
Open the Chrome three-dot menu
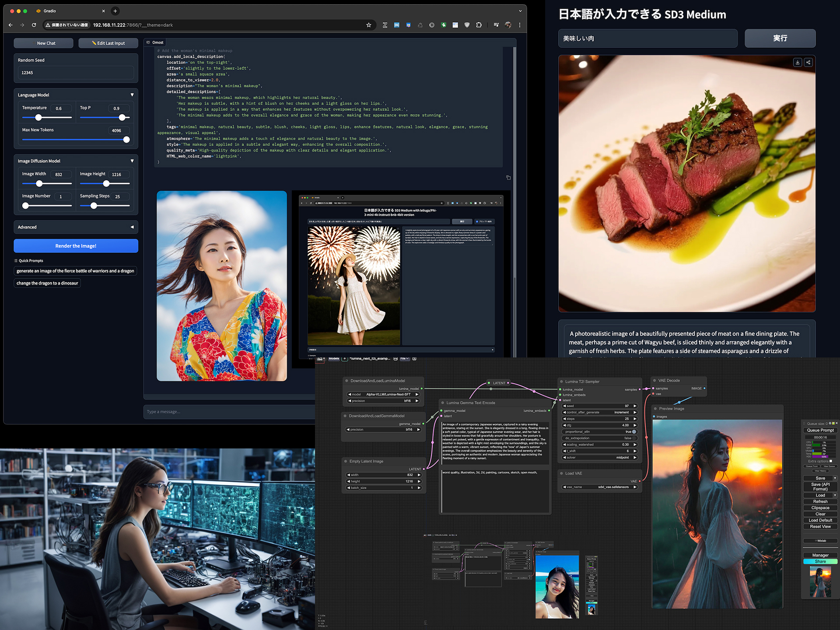[520, 25]
